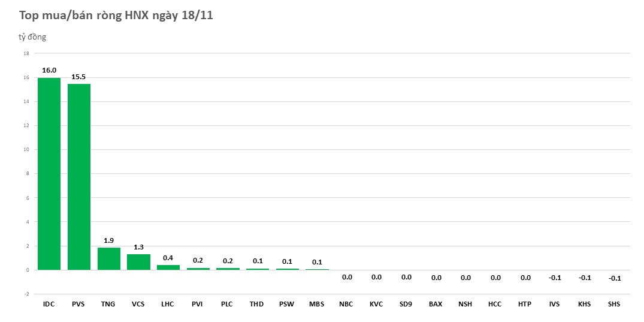
Task: Click the small LHC bar
Action: [x=168, y=267]
